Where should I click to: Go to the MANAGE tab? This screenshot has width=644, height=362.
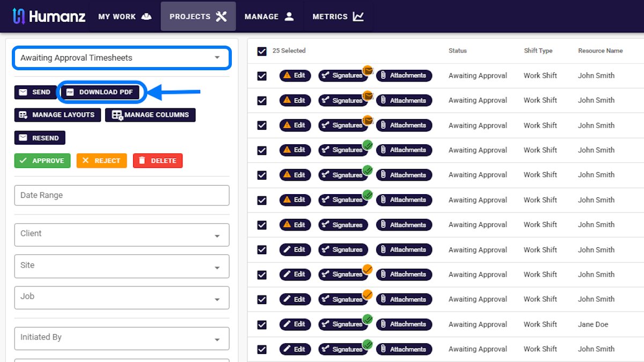point(269,17)
